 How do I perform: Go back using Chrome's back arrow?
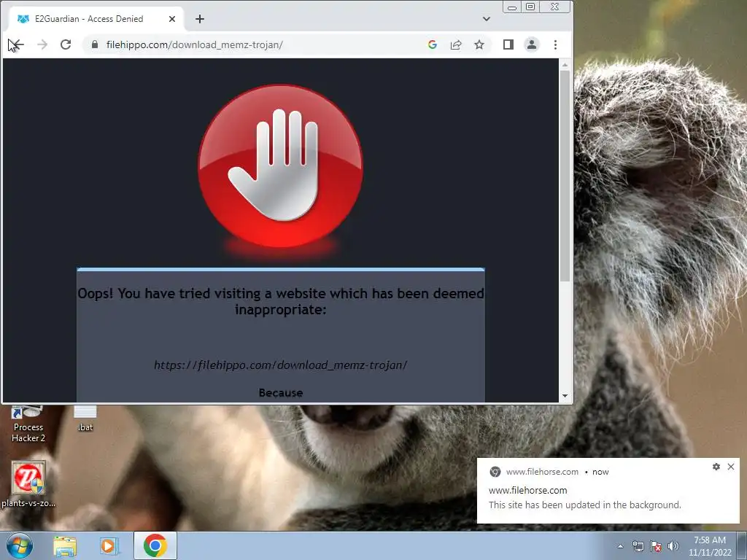(x=16, y=44)
